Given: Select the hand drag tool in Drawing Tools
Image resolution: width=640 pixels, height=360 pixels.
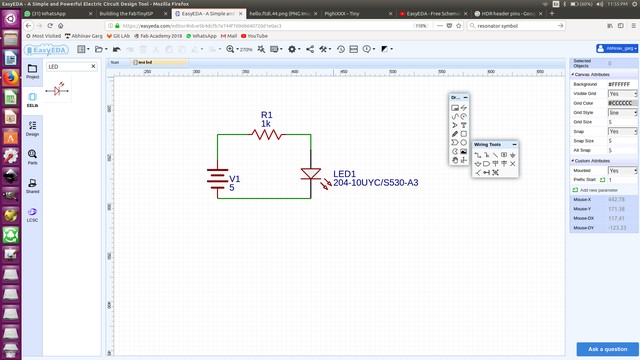Looking at the screenshot, I should click(x=455, y=160).
